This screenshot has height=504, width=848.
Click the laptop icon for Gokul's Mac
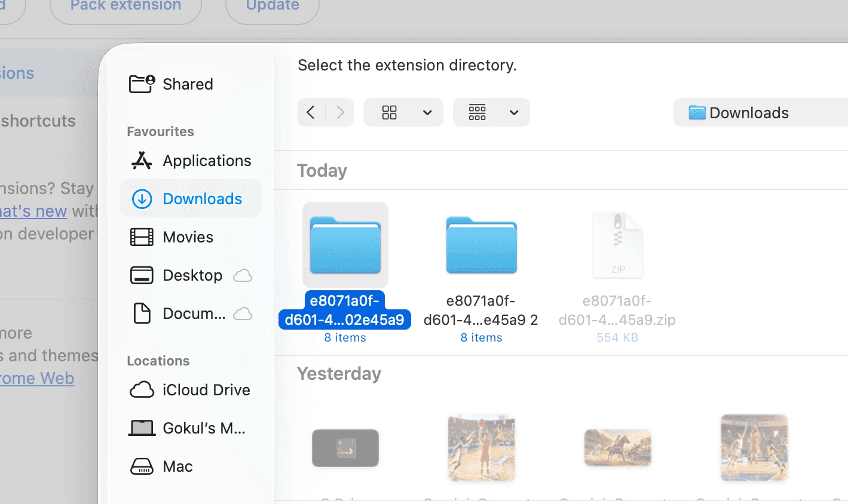[x=142, y=428]
